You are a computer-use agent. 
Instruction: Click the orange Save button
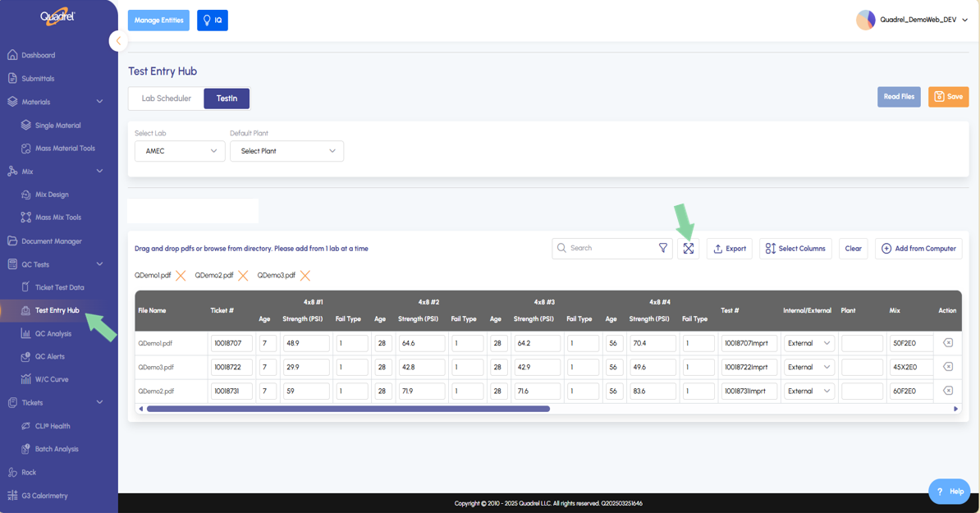(x=948, y=97)
